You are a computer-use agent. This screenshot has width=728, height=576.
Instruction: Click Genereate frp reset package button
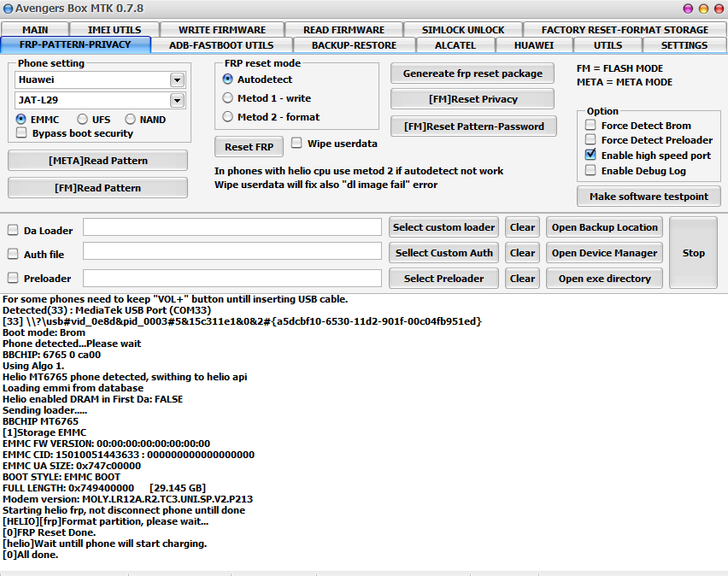(x=473, y=73)
